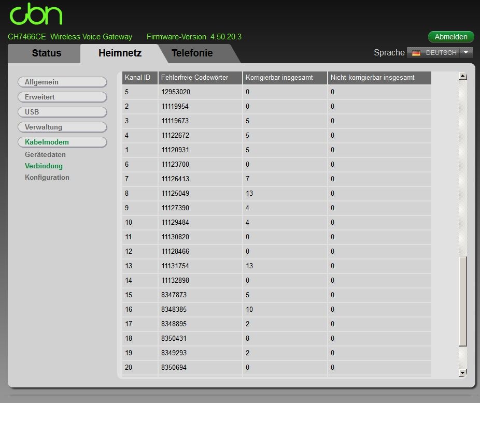Screen dimensions: 480x448
Task: Open the Erweitert sidebar section
Action: (62, 97)
